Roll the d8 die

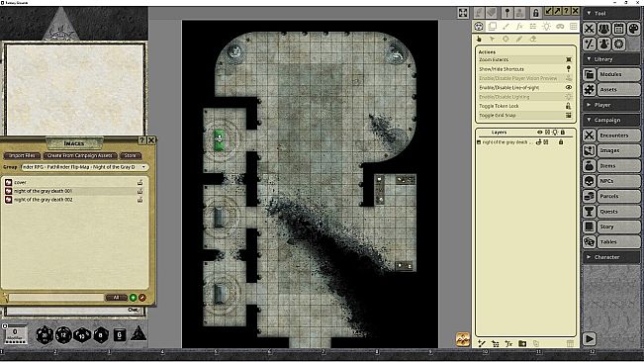point(101,335)
